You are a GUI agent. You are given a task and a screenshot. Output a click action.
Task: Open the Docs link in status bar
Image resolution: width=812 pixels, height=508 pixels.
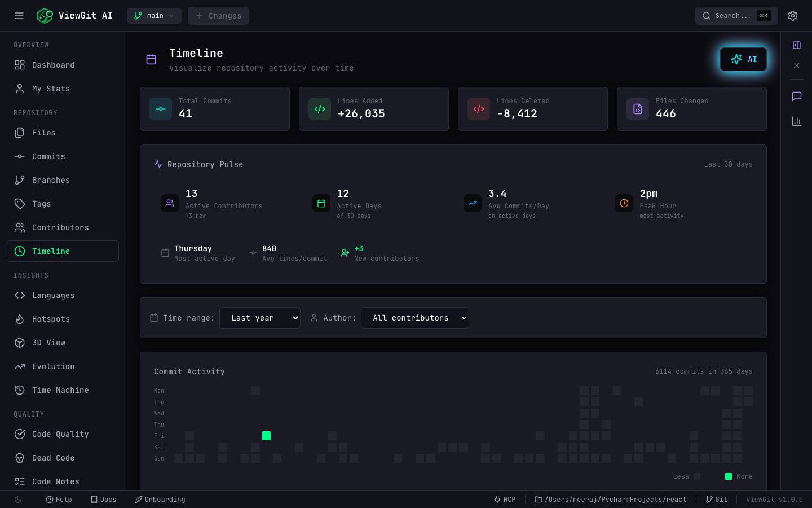(104, 499)
